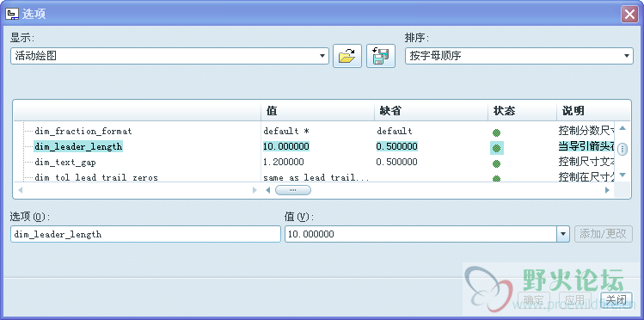Screen dimensions: 644x320
Task: Select the dim_text_gap option row
Action: 65,163
